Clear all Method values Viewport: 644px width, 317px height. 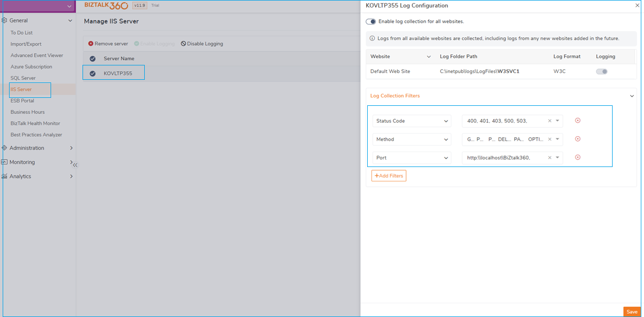[550, 139]
